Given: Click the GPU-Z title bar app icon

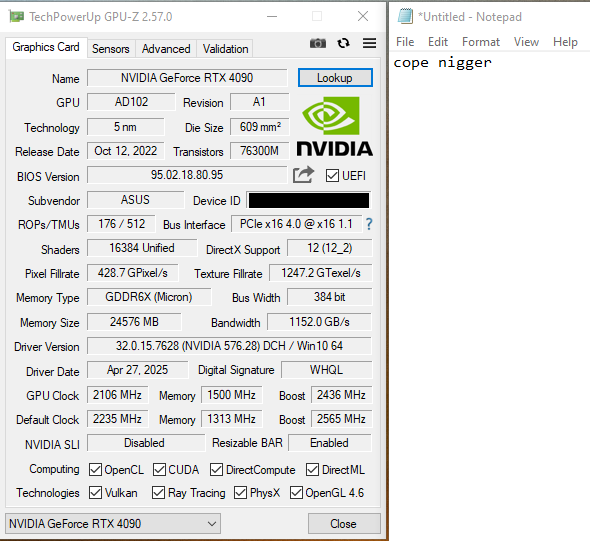Looking at the screenshot, I should [16, 17].
